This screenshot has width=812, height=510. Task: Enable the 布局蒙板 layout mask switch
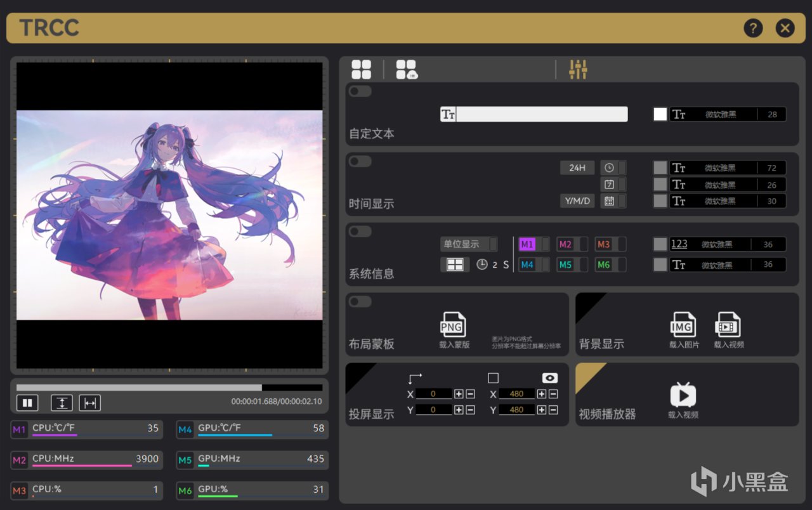point(360,301)
